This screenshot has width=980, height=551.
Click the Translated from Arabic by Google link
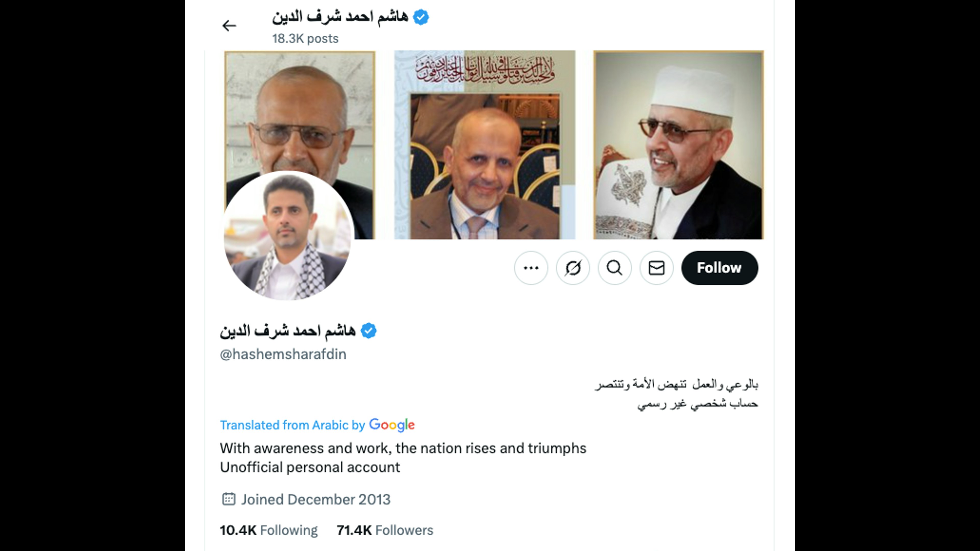[x=317, y=425]
